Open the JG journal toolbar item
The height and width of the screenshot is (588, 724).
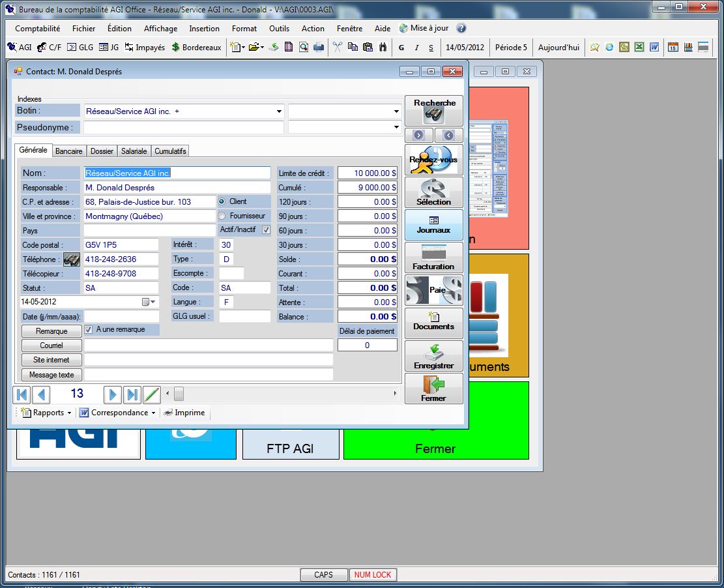click(109, 47)
